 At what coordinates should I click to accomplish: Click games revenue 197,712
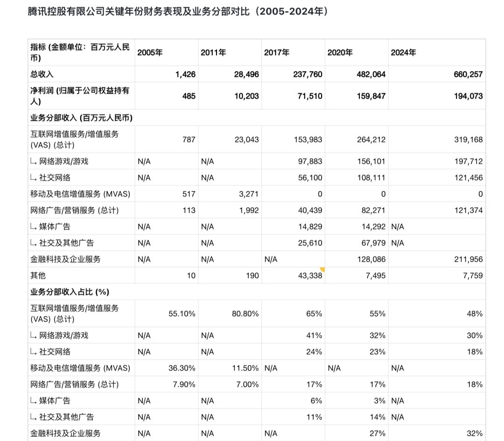tap(469, 161)
